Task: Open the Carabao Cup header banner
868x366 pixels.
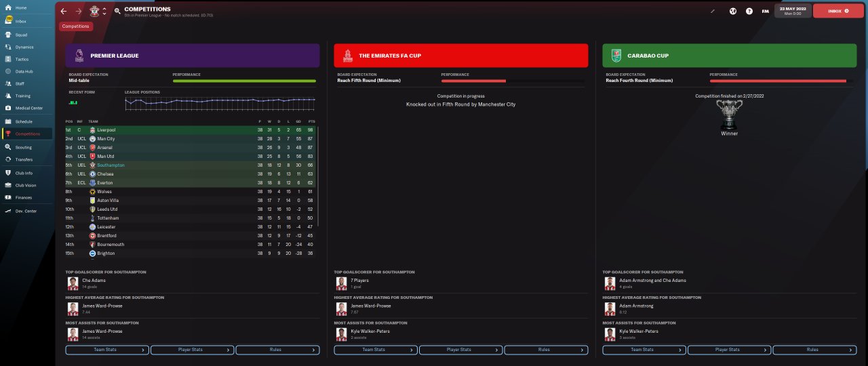Action: (730, 56)
